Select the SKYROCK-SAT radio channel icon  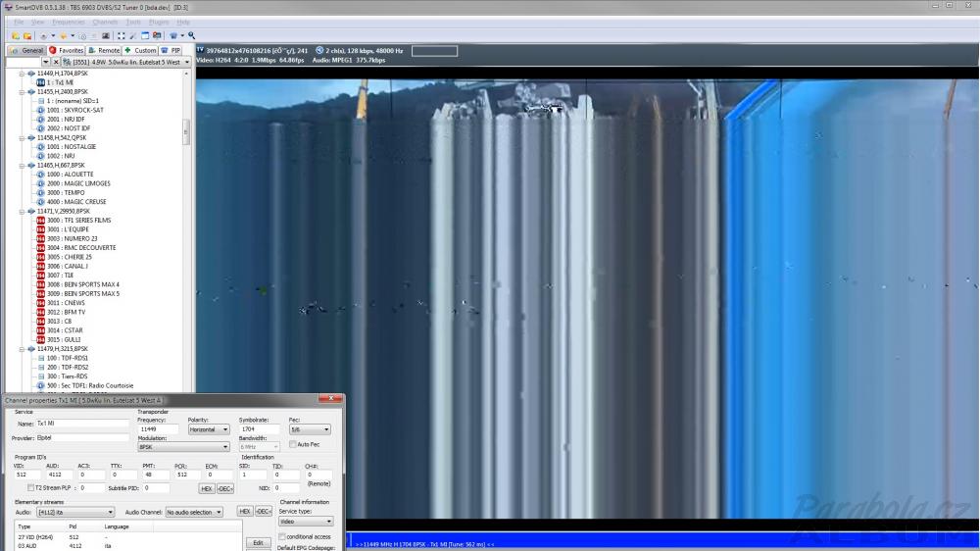(x=40, y=110)
